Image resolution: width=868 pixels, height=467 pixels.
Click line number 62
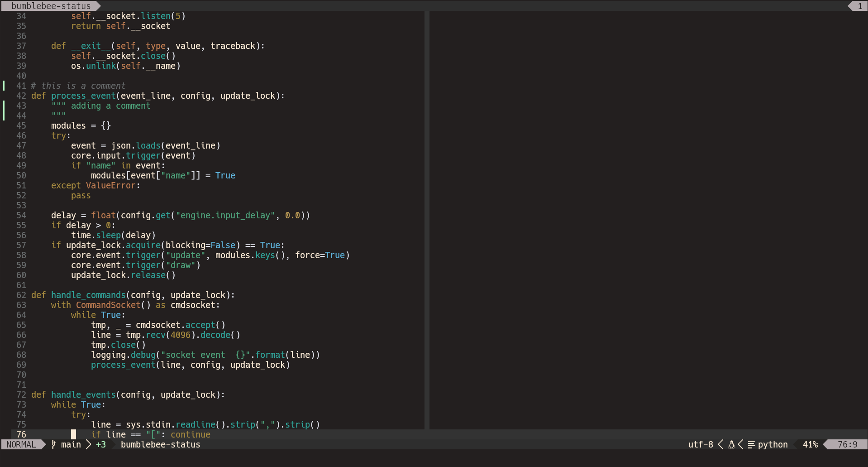tap(21, 295)
